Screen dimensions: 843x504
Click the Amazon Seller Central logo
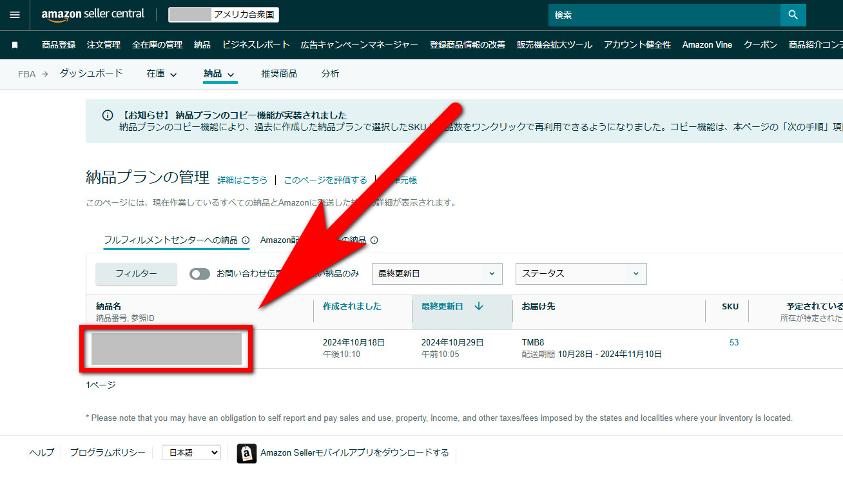coord(93,14)
